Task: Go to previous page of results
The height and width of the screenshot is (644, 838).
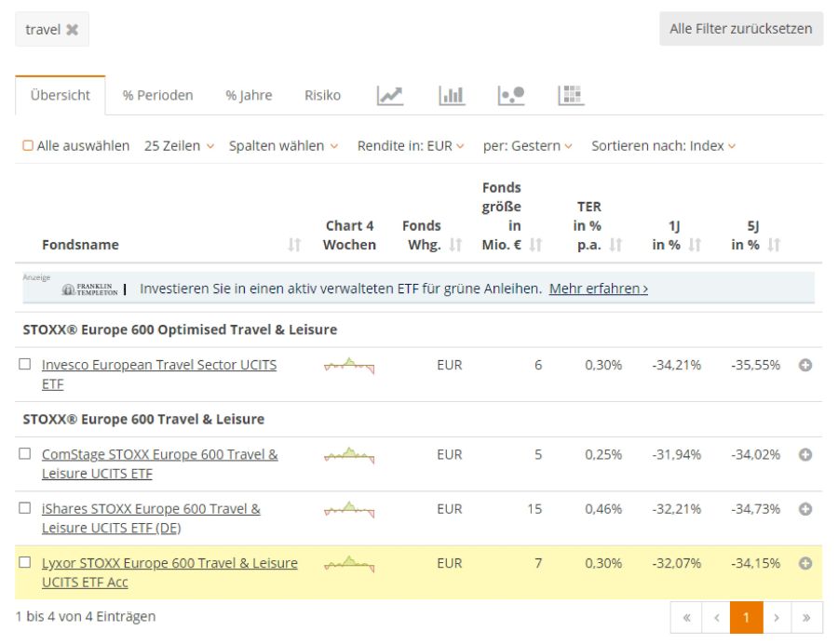Action: pos(717,618)
